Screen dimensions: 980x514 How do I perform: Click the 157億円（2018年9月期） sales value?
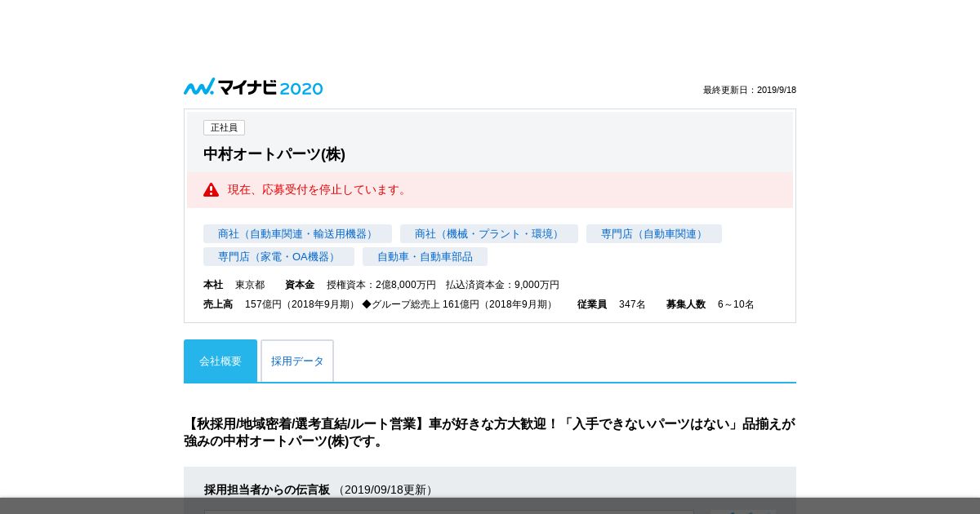pyautogui.click(x=302, y=304)
